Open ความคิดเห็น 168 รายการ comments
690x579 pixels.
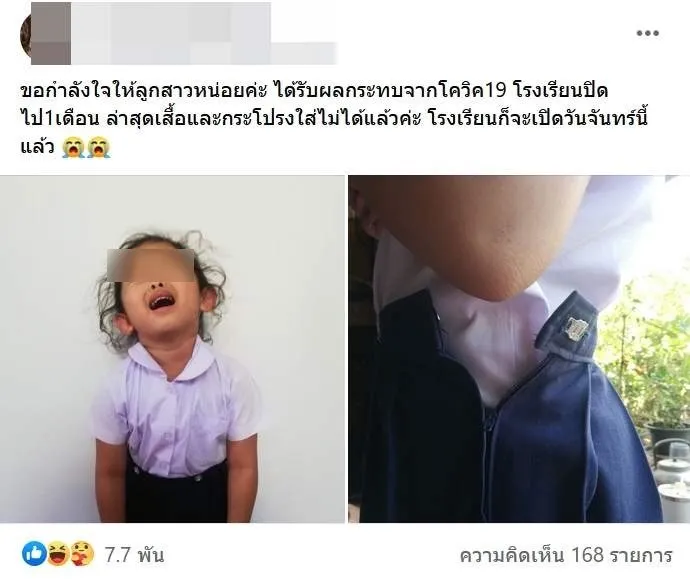pos(566,555)
